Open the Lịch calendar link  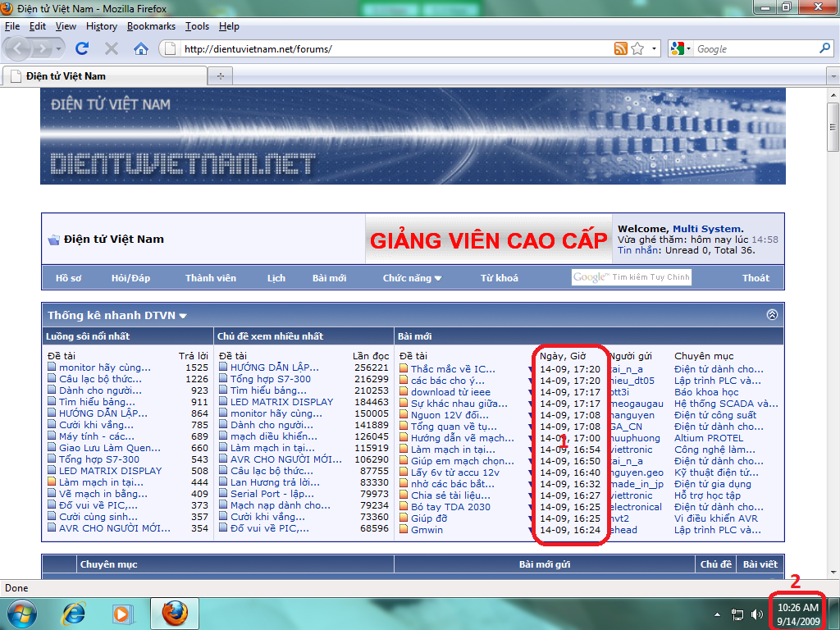point(276,278)
